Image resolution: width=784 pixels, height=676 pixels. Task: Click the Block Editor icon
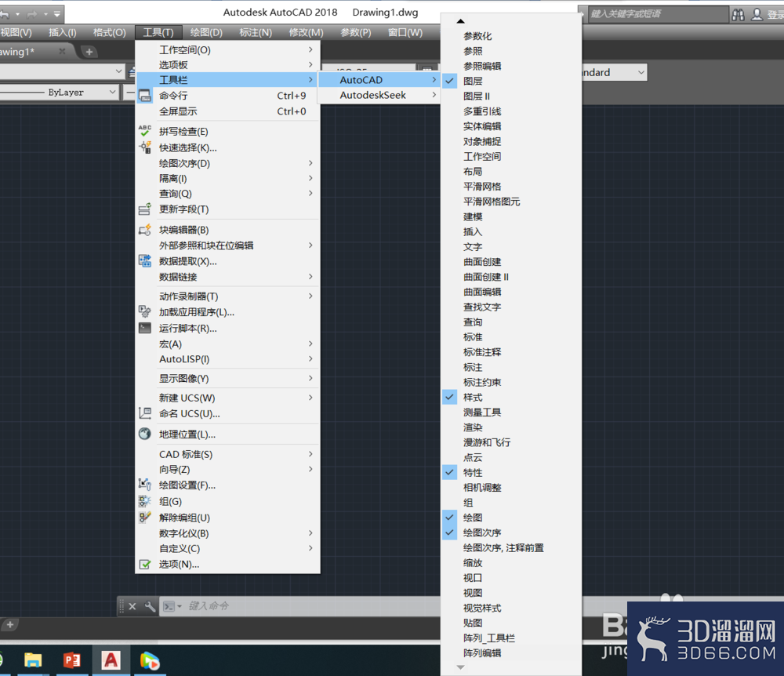tap(145, 230)
